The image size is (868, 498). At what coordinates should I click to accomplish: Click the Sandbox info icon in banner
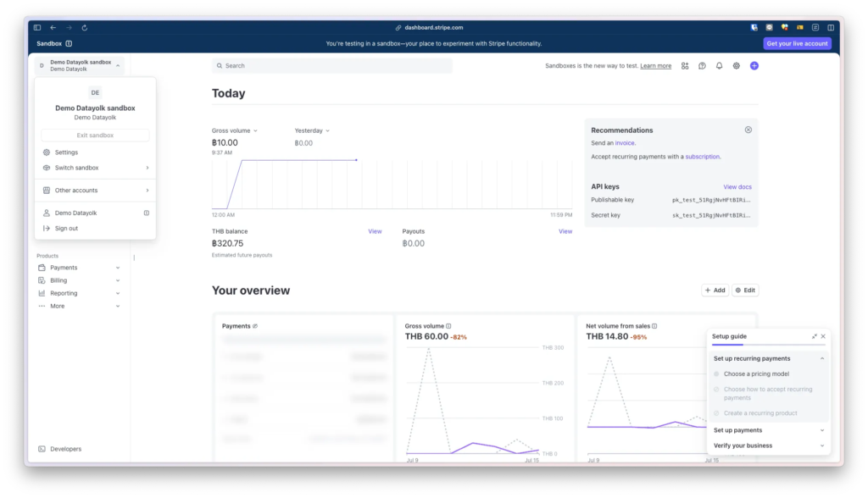69,43
